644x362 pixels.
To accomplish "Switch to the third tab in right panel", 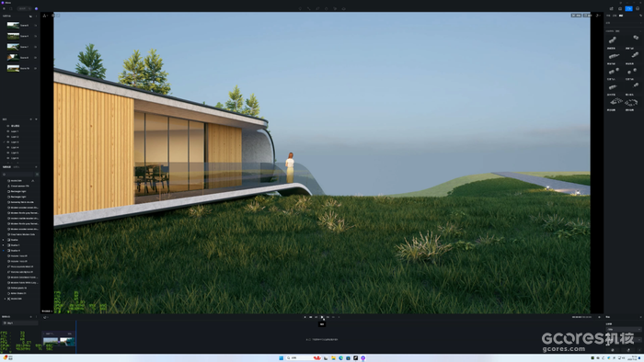I will (x=621, y=16).
